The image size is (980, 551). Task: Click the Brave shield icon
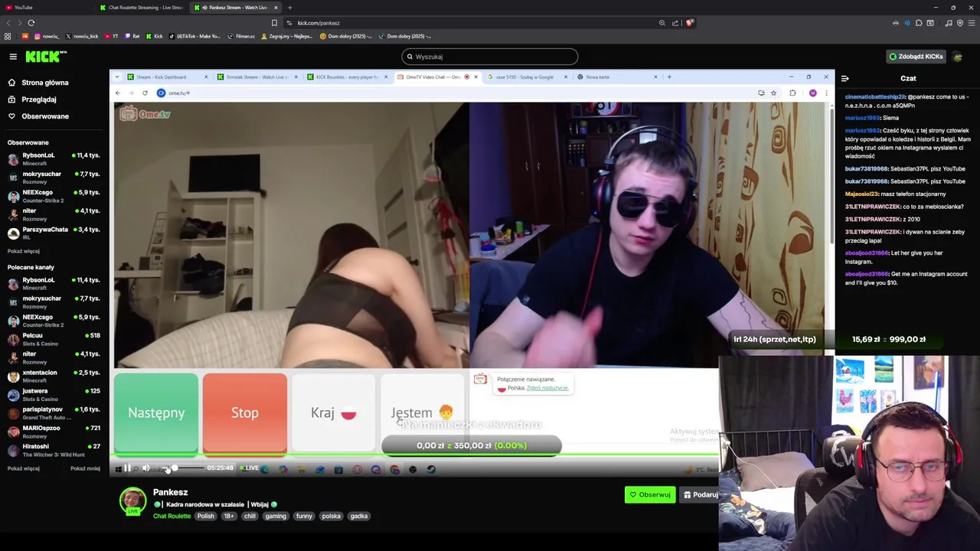[x=689, y=23]
